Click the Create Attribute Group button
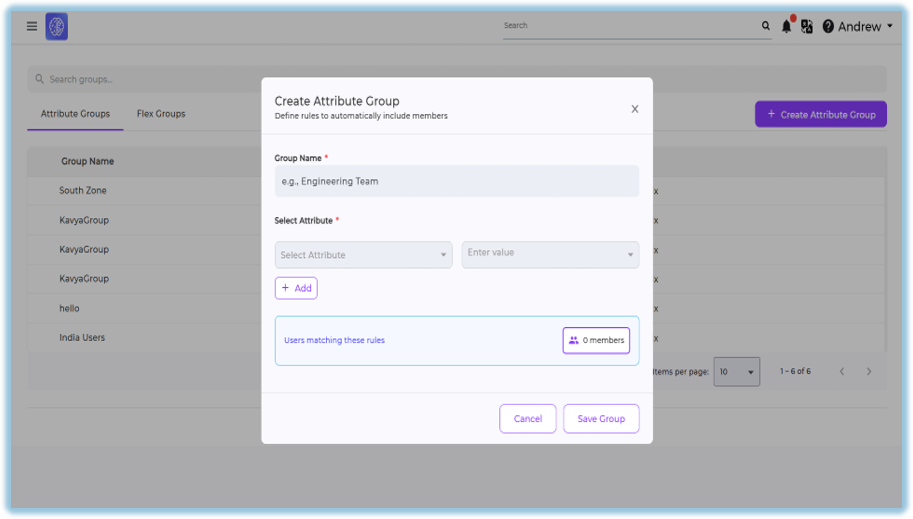This screenshot has width=913, height=519. (821, 114)
